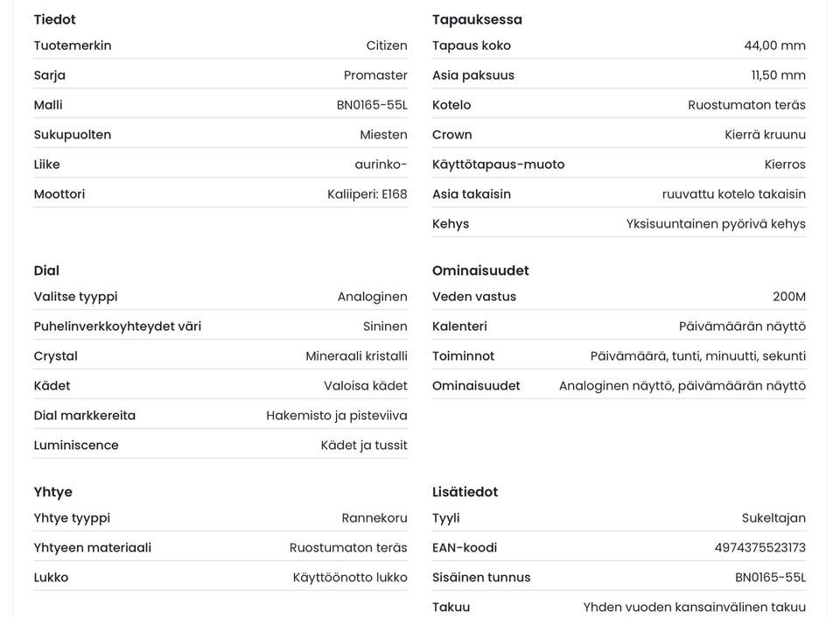
Task: Select the Yksisuuntainen pyörivä kehys bezel value
Action: 716,224
